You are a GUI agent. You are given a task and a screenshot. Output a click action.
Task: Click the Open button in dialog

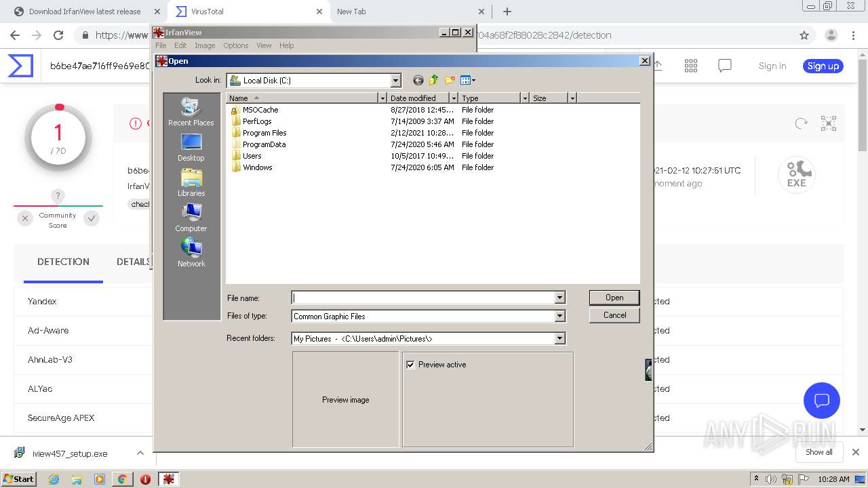pyautogui.click(x=614, y=298)
